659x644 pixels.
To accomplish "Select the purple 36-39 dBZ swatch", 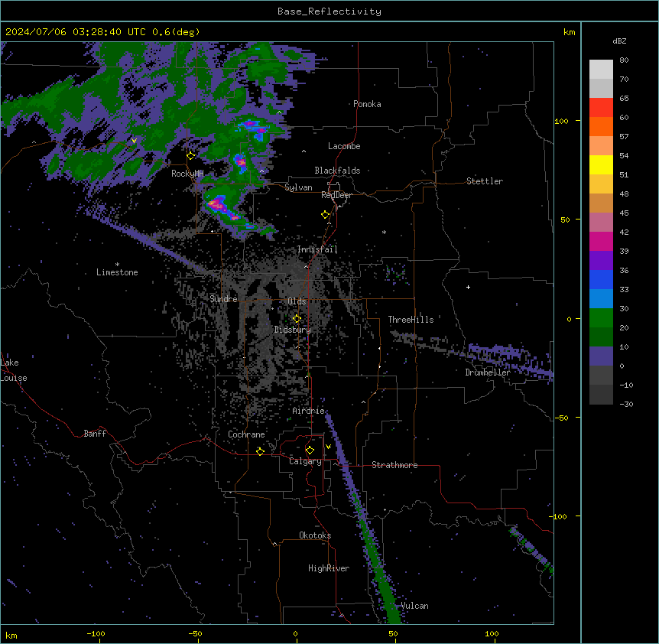I will [601, 260].
